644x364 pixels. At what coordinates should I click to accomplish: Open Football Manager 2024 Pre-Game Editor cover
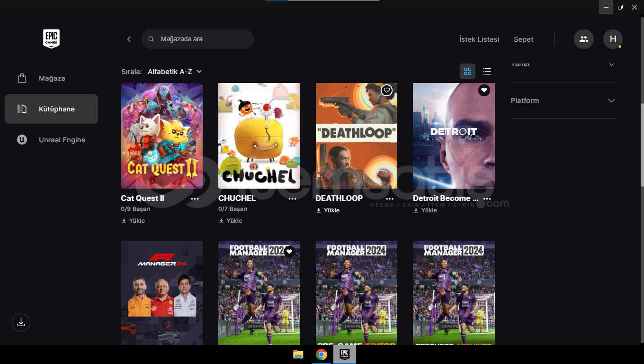(x=357, y=293)
